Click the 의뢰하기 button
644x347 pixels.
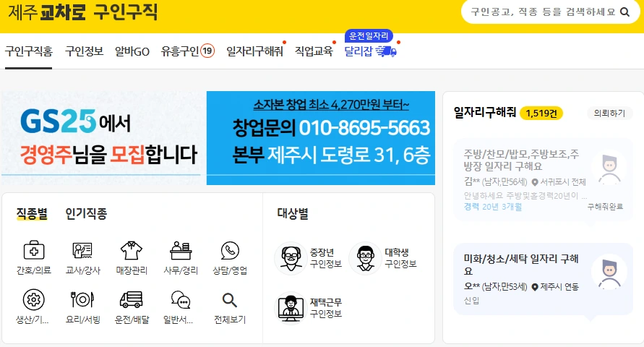(x=609, y=113)
